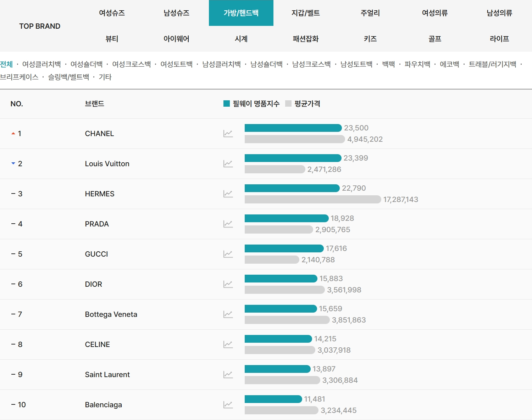Filter by 남성클러치백 subcategory
This screenshot has height=420, width=532.
222,64
